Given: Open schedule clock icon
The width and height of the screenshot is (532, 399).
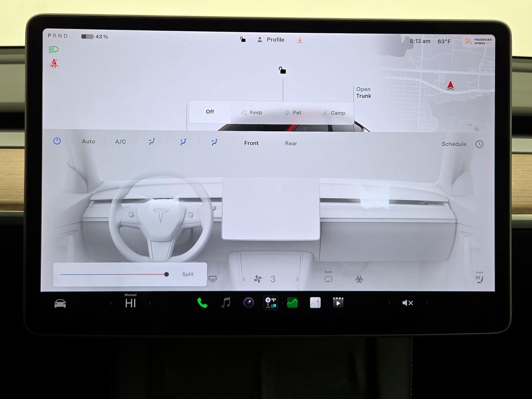Looking at the screenshot, I should coord(479,144).
